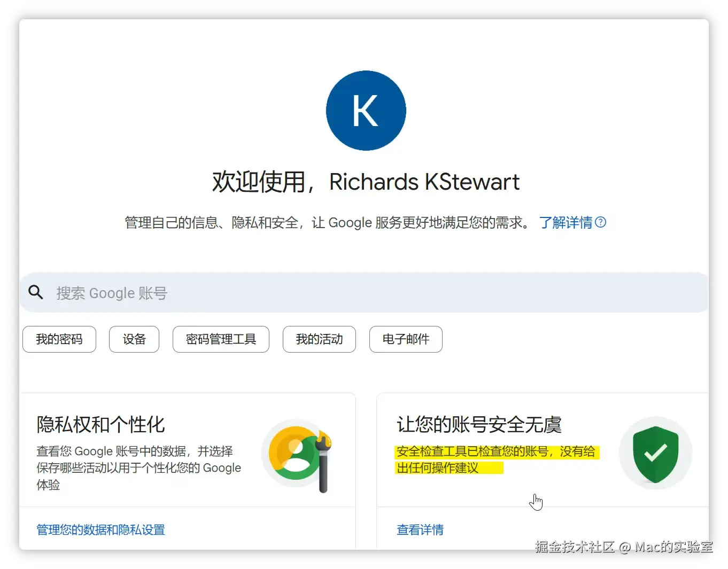Focus the 搜索 Google 账号 search field
This screenshot has height=569, width=728.
[364, 292]
